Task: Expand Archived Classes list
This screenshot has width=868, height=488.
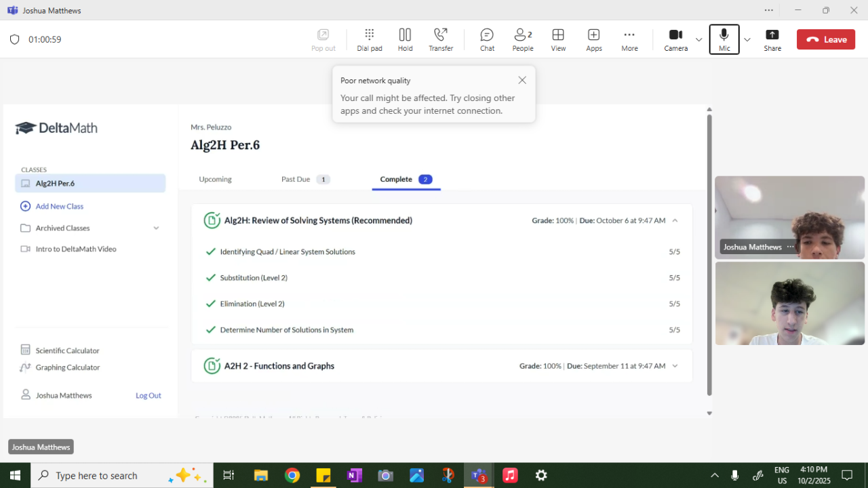Action: click(90, 228)
